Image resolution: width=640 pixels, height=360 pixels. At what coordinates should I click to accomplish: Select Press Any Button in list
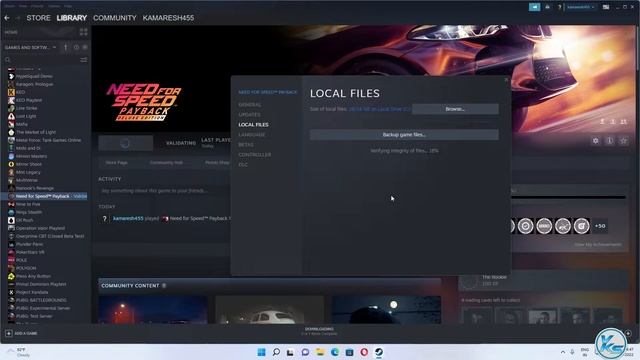[x=33, y=276]
